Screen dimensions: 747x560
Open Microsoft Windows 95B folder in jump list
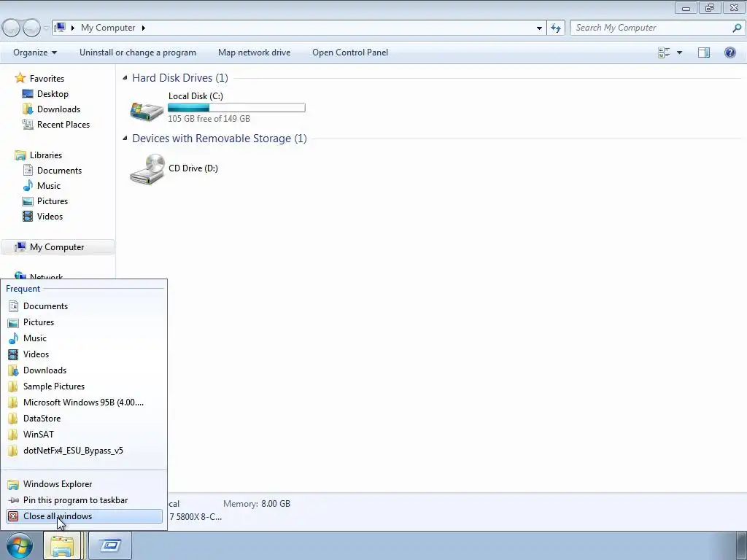(84, 402)
